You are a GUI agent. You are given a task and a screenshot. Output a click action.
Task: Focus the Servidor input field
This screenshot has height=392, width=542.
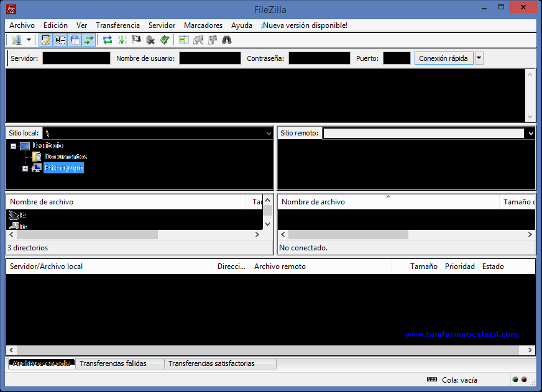[x=76, y=58]
